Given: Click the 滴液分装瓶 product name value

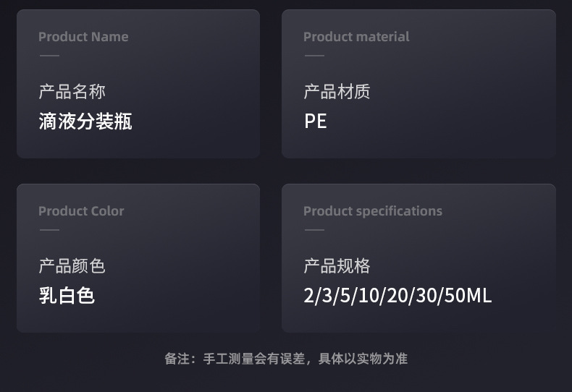Looking at the screenshot, I should pyautogui.click(x=85, y=121).
